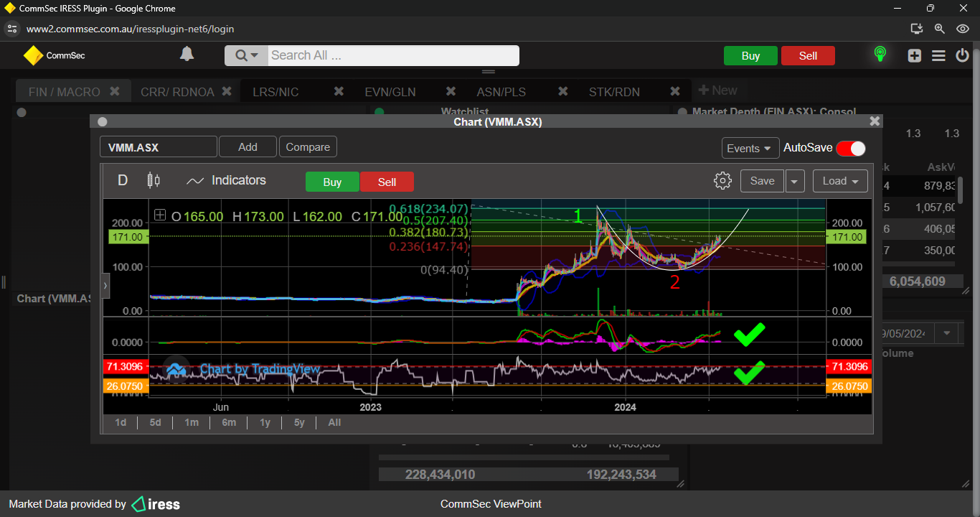Click the Compare button
Image resolution: width=980 pixels, height=517 pixels.
308,147
